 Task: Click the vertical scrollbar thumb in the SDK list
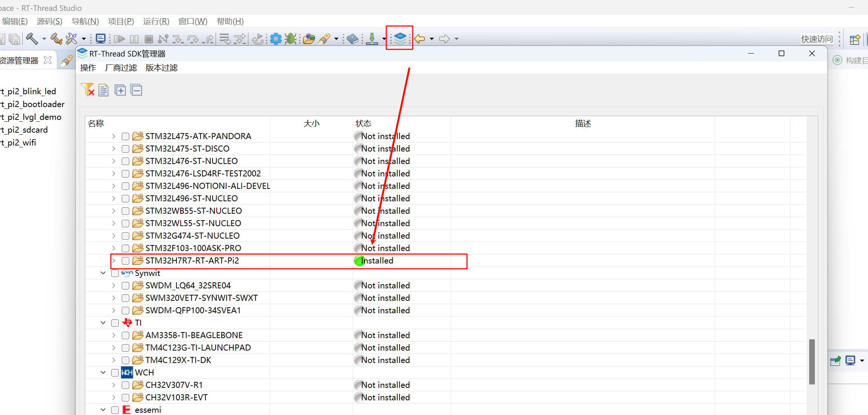(812, 362)
